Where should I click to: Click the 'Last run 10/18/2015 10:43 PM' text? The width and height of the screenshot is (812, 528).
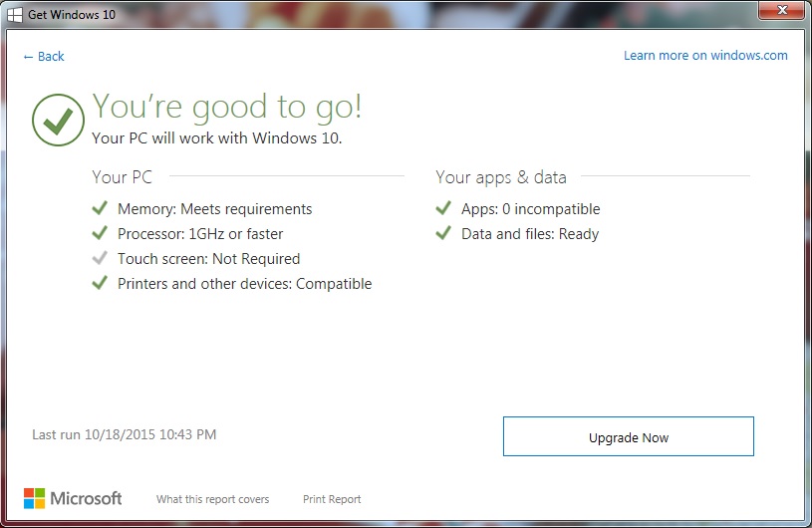pos(125,434)
